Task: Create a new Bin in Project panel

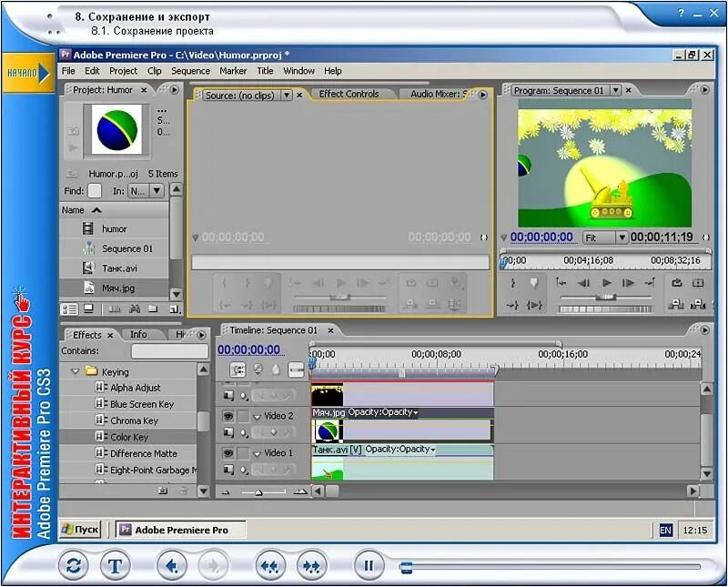Action: coord(153,309)
